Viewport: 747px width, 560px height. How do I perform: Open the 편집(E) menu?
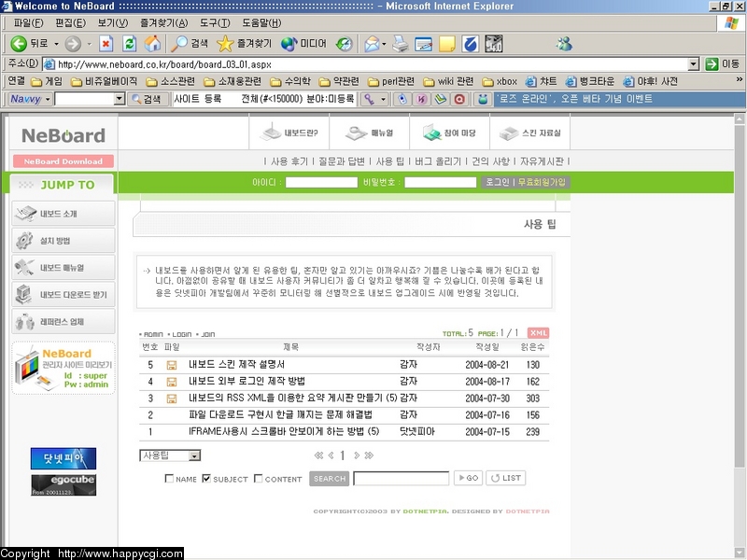[70, 22]
